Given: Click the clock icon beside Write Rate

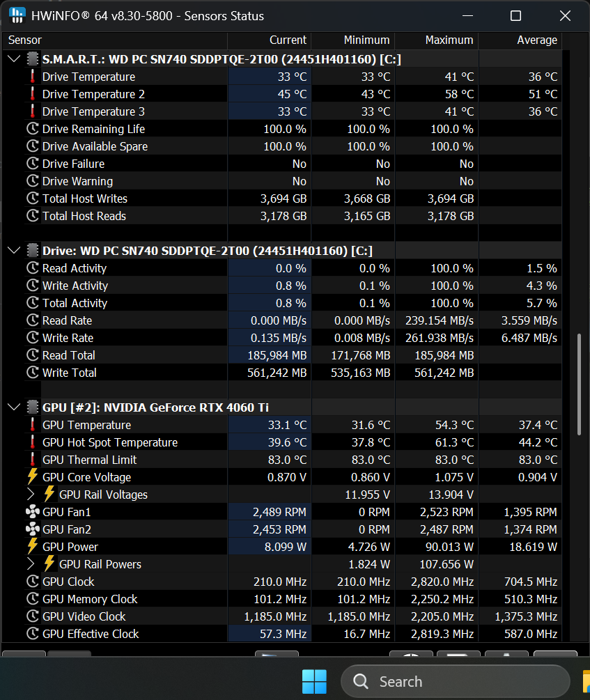Looking at the screenshot, I should (32, 338).
